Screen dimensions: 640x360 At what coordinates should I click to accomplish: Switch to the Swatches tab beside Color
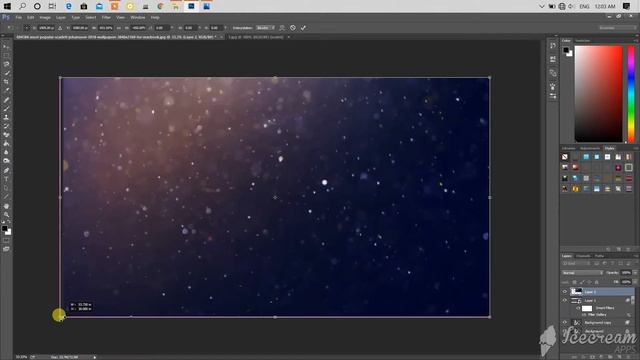[582, 40]
